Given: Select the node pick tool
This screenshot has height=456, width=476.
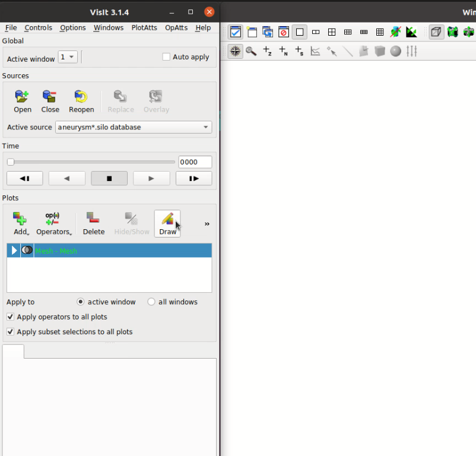Looking at the screenshot, I should click(283, 51).
